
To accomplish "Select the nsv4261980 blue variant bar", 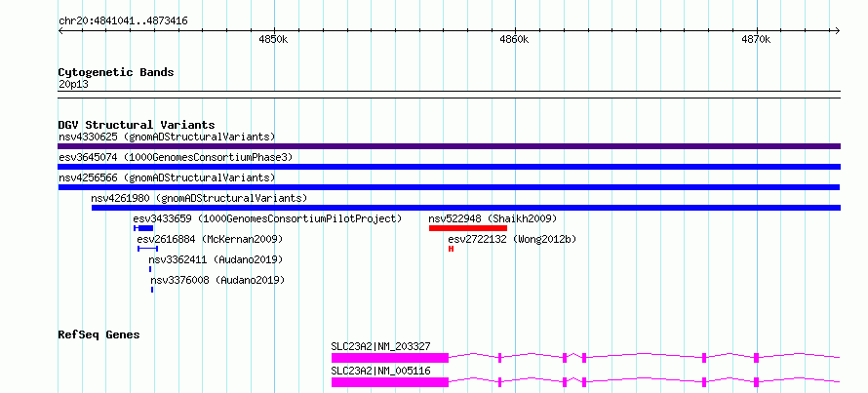I will [x=465, y=208].
